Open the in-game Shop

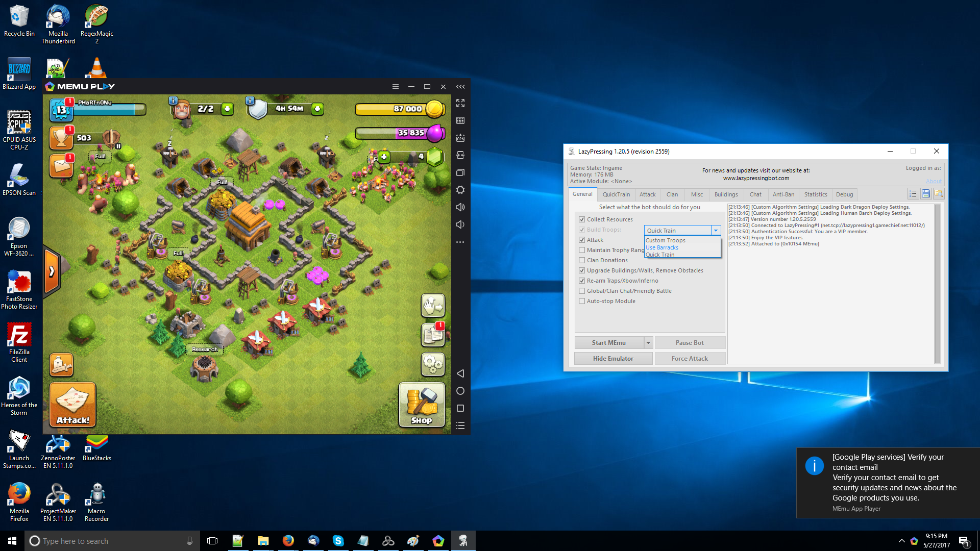tap(422, 405)
